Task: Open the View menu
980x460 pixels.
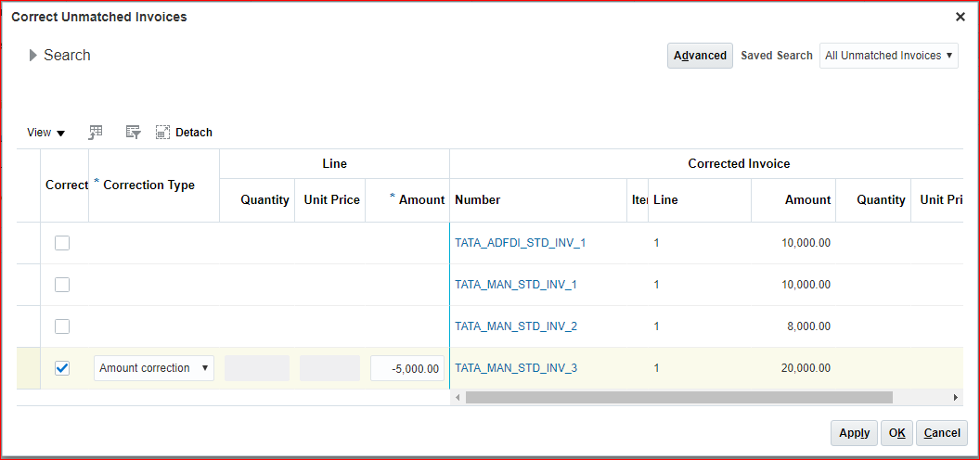Action: point(46,133)
